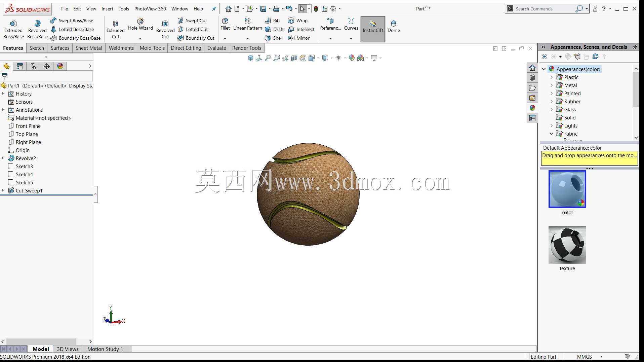644x362 pixels.
Task: Select the Rubber appearances folder
Action: click(572, 101)
